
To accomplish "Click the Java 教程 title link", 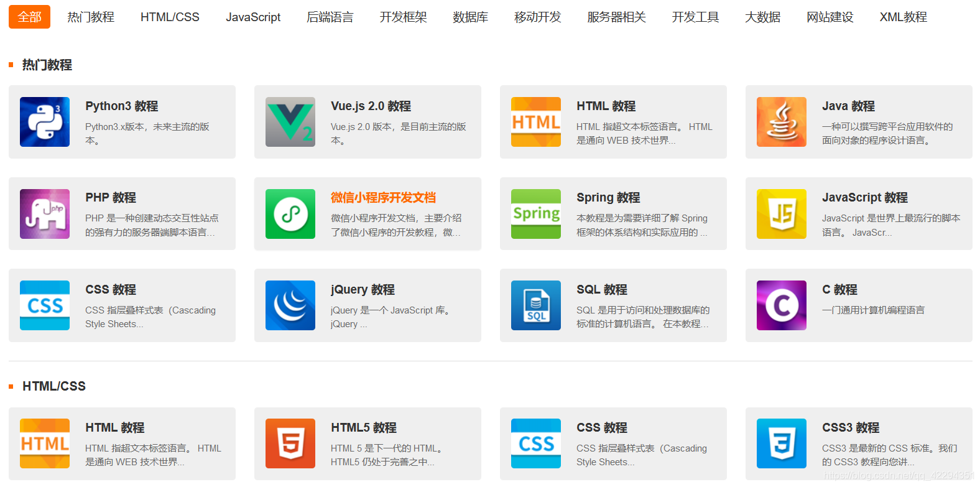I will point(849,106).
